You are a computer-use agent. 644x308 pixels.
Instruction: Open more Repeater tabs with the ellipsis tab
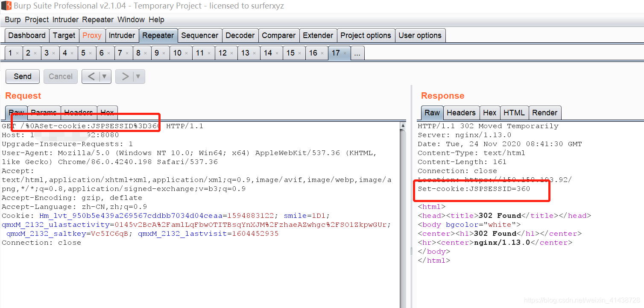pyautogui.click(x=357, y=53)
